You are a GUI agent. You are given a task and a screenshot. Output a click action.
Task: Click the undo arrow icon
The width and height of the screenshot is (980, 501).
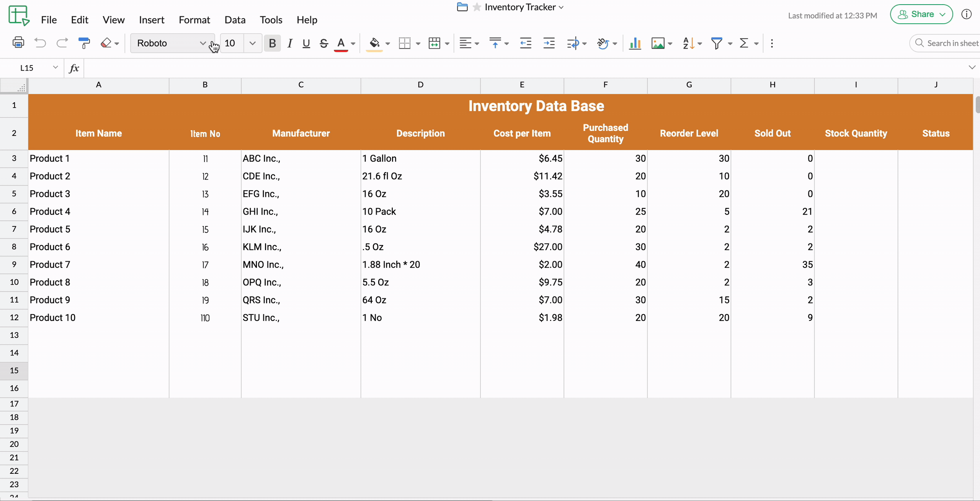click(x=40, y=43)
